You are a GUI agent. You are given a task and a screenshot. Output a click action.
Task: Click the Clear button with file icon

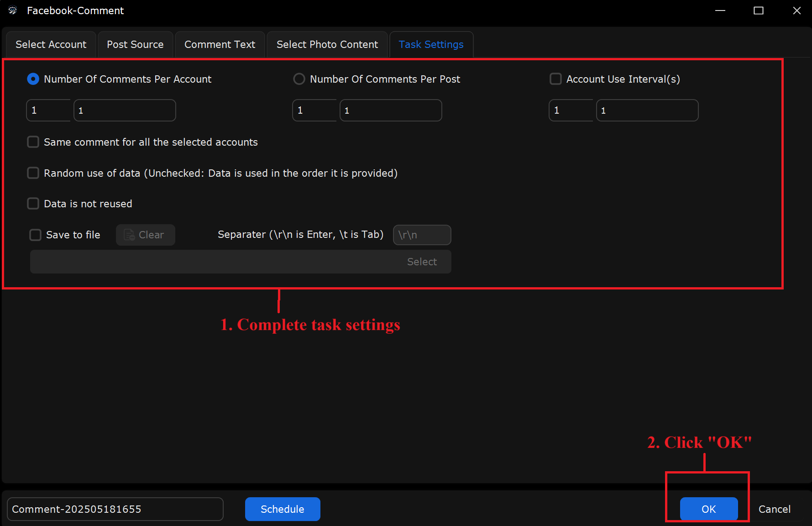click(145, 235)
